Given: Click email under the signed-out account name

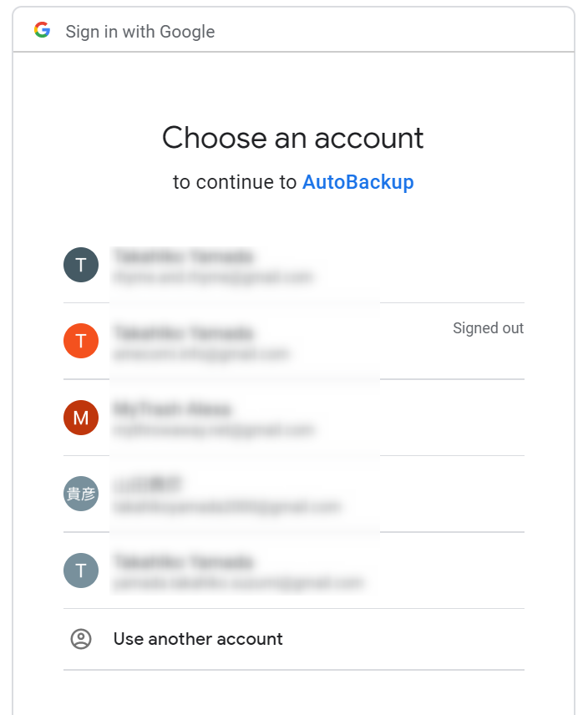Looking at the screenshot, I should click(201, 354).
